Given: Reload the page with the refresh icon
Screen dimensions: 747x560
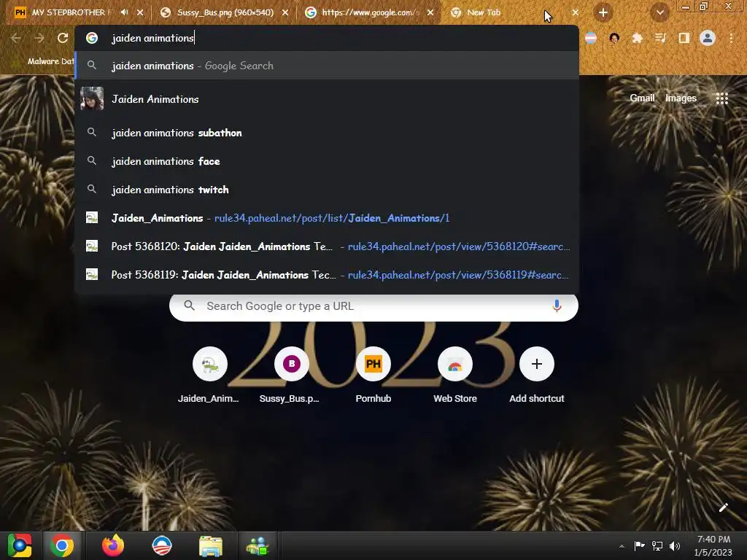Looking at the screenshot, I should pos(63,38).
